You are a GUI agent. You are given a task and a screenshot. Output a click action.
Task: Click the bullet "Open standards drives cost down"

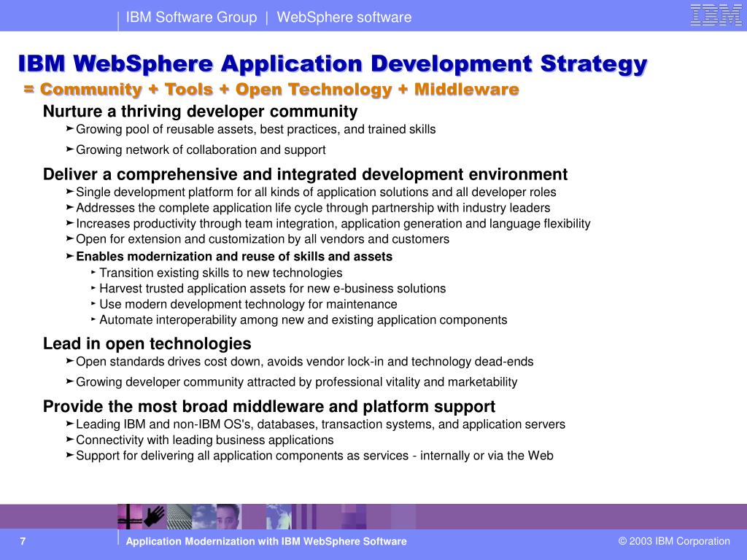[304, 362]
